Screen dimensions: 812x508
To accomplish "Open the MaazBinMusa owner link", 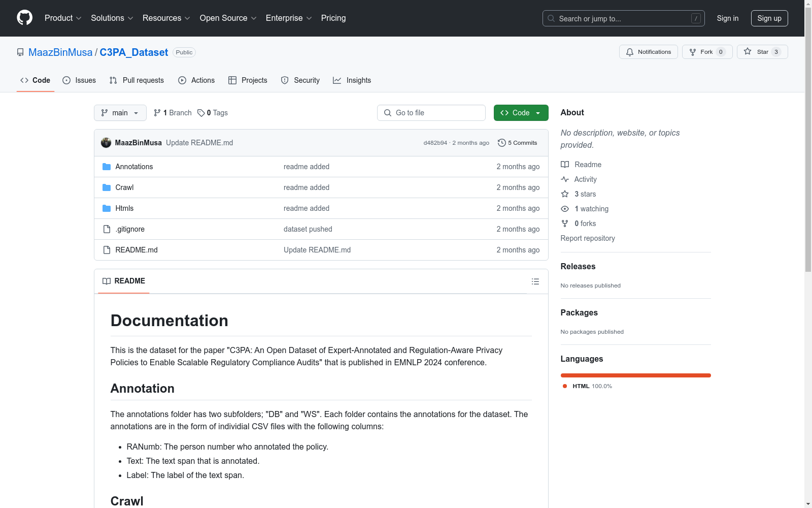I will tap(60, 52).
